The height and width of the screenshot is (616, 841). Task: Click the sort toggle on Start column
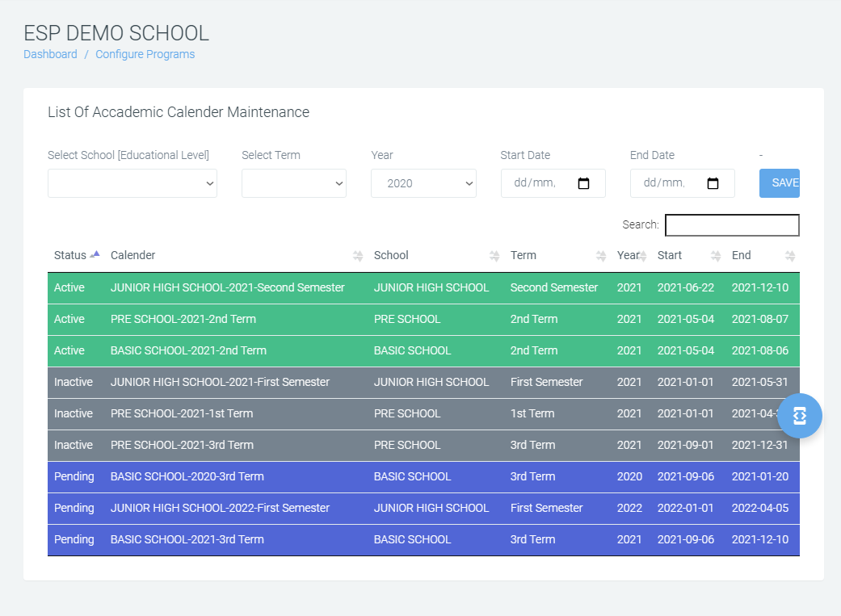coord(715,255)
